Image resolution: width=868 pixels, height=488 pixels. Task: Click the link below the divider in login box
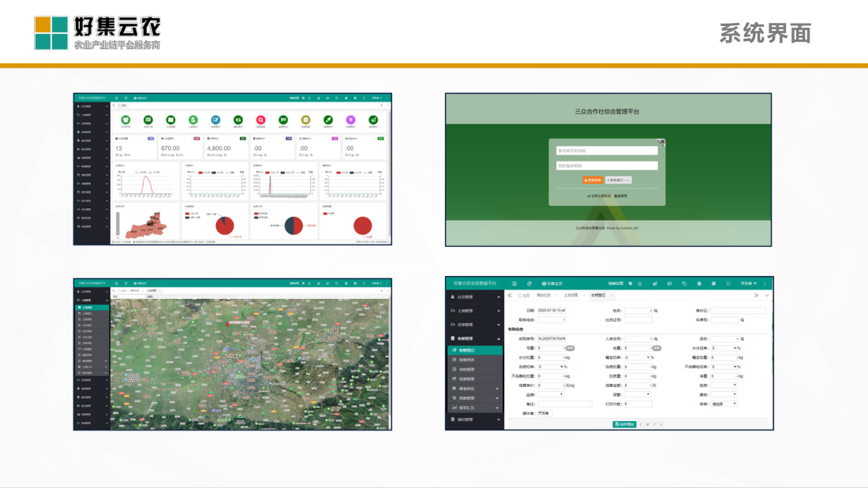coord(607,196)
